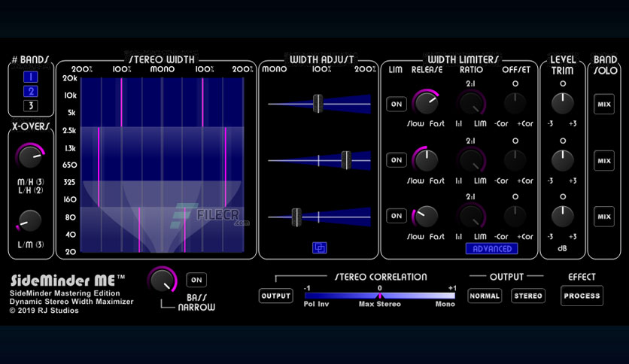Click top band Offset knob

point(515,103)
